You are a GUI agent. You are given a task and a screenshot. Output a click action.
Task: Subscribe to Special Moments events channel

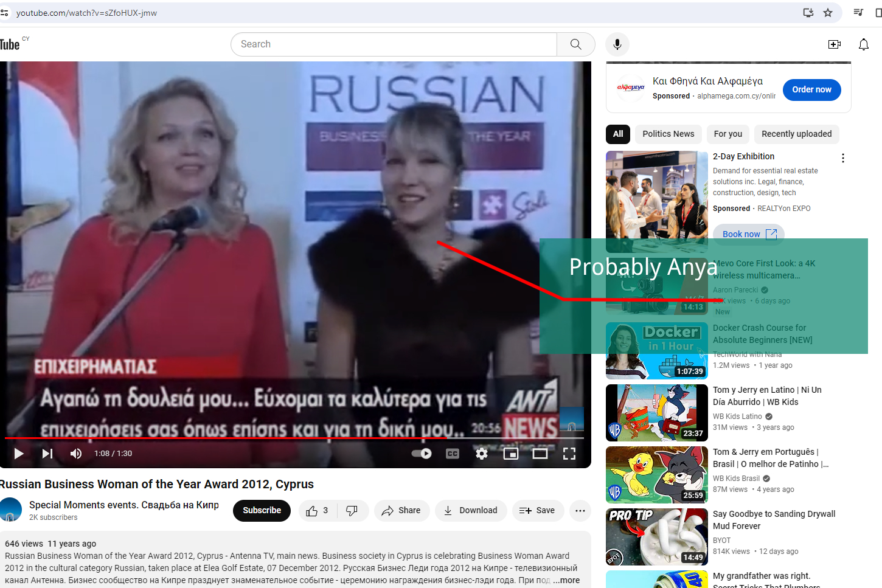[262, 511]
